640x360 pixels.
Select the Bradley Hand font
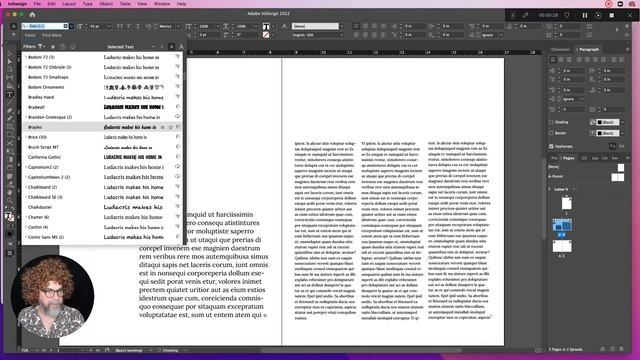41,97
